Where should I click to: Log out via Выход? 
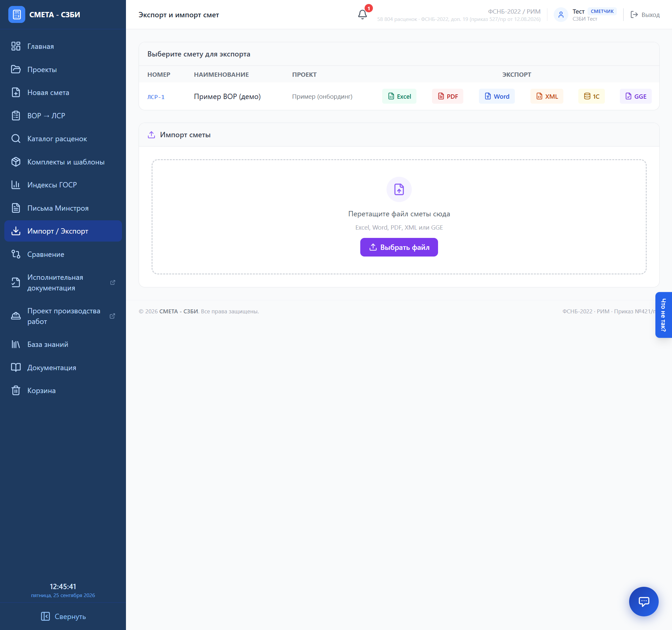point(645,15)
